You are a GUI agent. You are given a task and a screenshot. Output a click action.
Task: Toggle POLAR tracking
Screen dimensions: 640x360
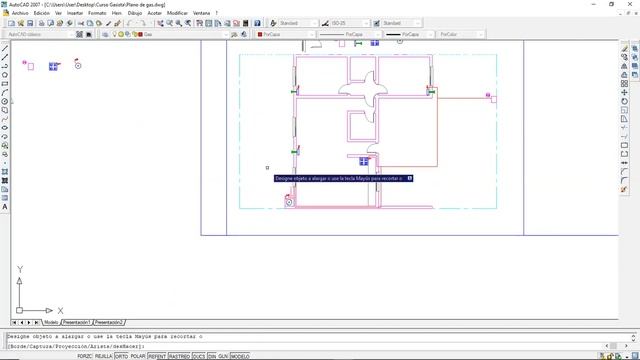click(x=138, y=356)
